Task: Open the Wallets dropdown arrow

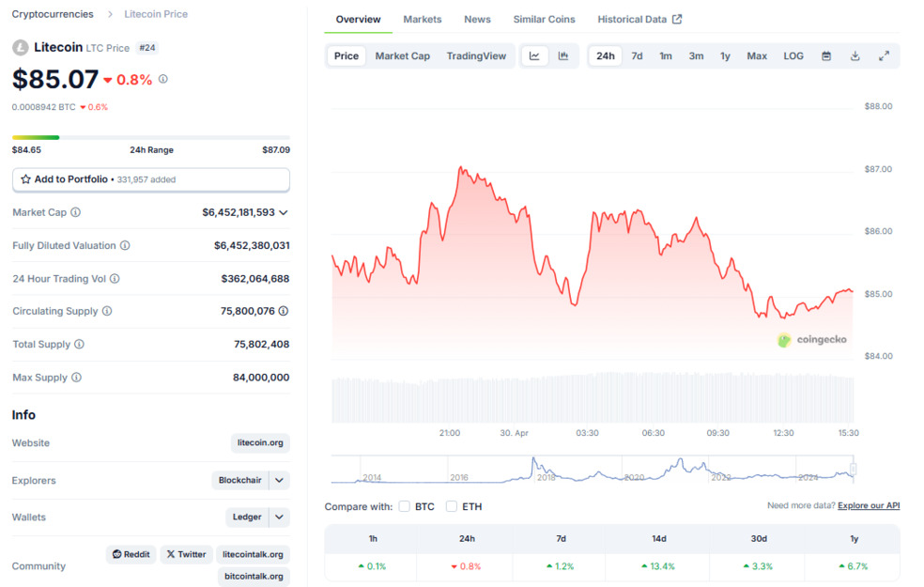Action: pyautogui.click(x=279, y=517)
